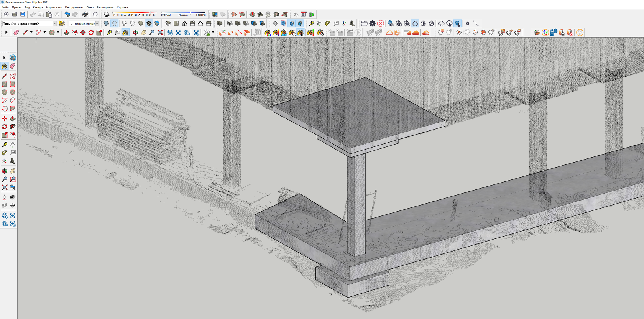Viewport: 644px width, 319px height.
Task: Activate the Look Around eye tool
Action: coord(13,197)
